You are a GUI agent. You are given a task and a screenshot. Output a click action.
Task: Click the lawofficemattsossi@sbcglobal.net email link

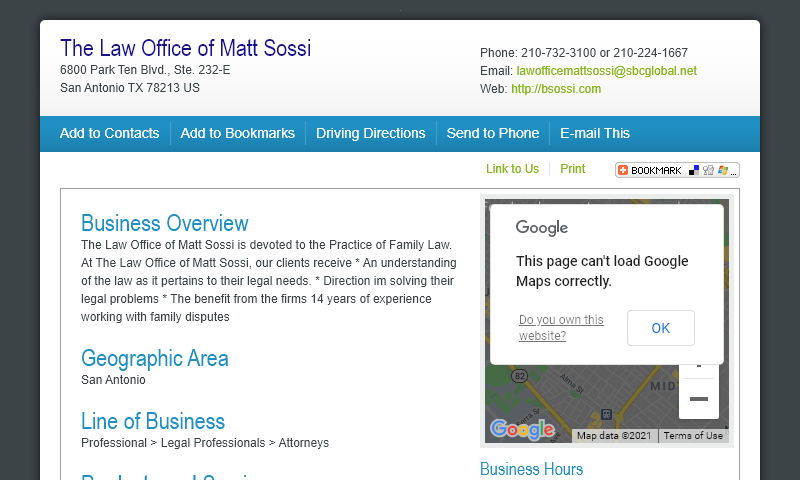[x=606, y=71]
